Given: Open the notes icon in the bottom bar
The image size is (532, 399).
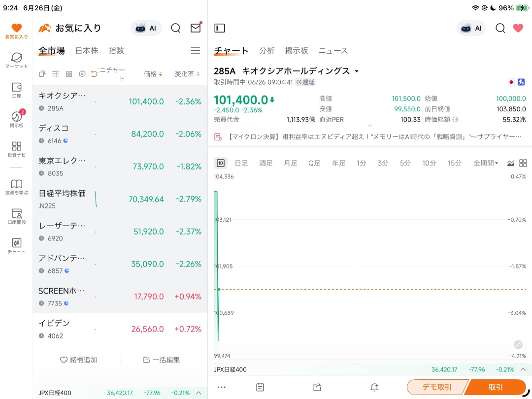Looking at the screenshot, I should point(260,387).
